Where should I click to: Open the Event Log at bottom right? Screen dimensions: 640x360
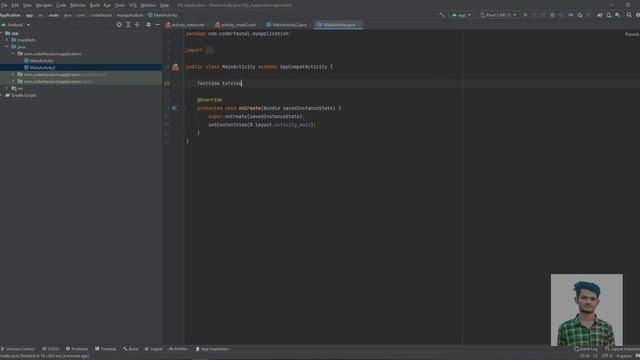tap(586, 349)
